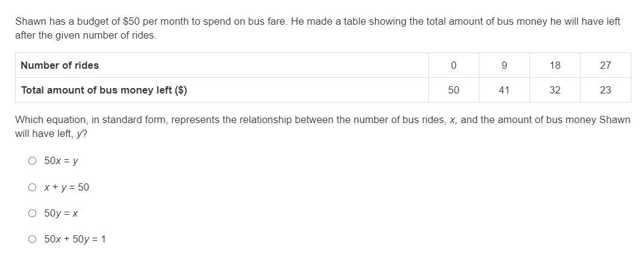Click the money-left cell showing 50
Screen dimensions: 644x263
click(453, 90)
